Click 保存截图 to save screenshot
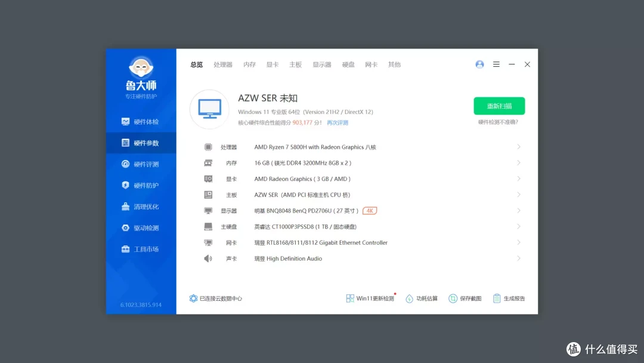The image size is (644, 363). (x=465, y=299)
